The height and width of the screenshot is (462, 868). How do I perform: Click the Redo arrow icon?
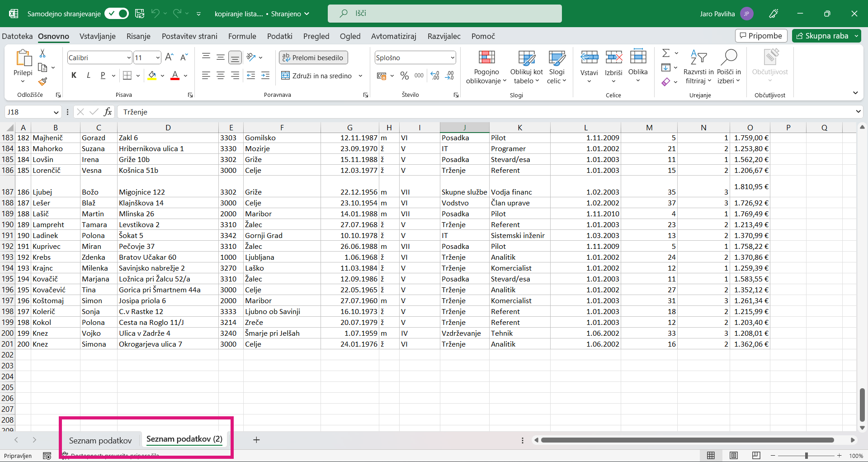coord(177,14)
